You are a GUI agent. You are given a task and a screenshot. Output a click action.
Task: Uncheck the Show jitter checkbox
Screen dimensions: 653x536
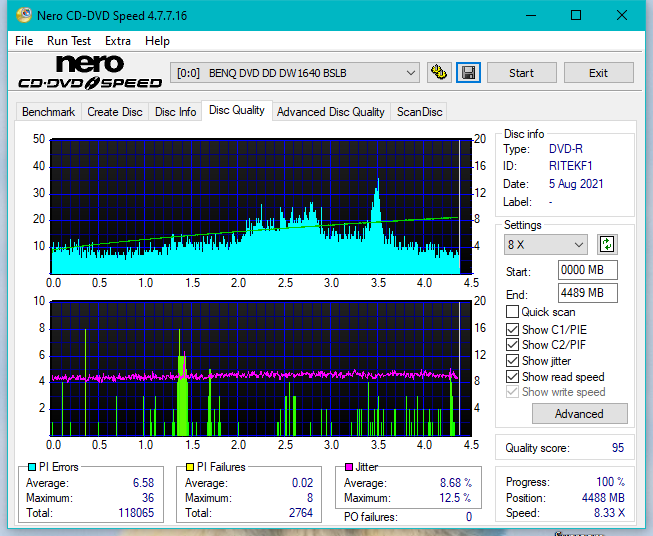click(x=512, y=360)
